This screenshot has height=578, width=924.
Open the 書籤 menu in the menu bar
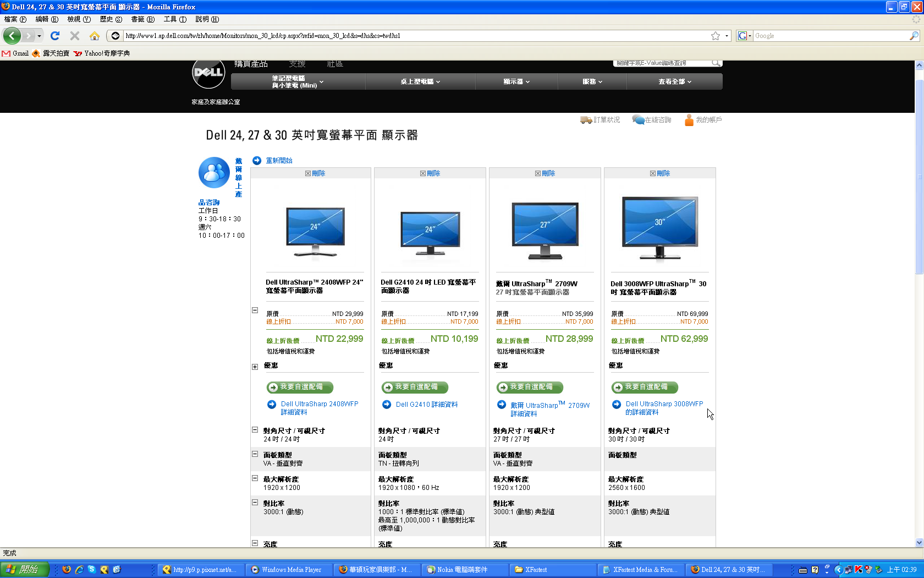pyautogui.click(x=142, y=19)
